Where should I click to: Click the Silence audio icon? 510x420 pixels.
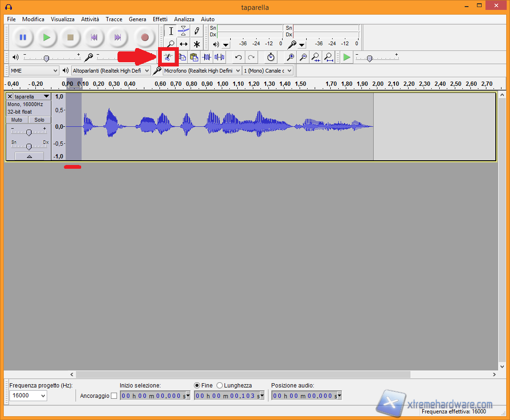pyautogui.click(x=219, y=57)
